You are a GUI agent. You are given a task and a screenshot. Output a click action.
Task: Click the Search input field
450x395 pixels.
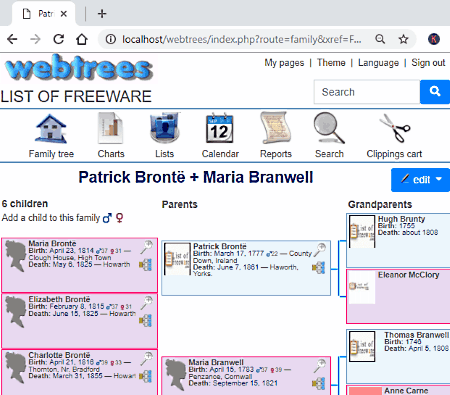click(x=367, y=92)
